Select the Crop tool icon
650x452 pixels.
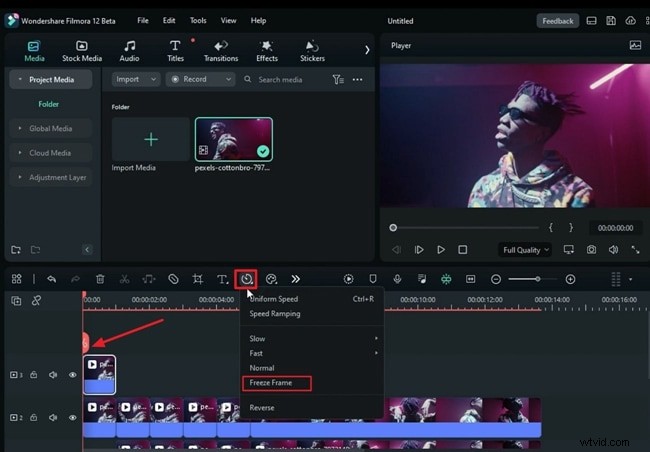[197, 279]
